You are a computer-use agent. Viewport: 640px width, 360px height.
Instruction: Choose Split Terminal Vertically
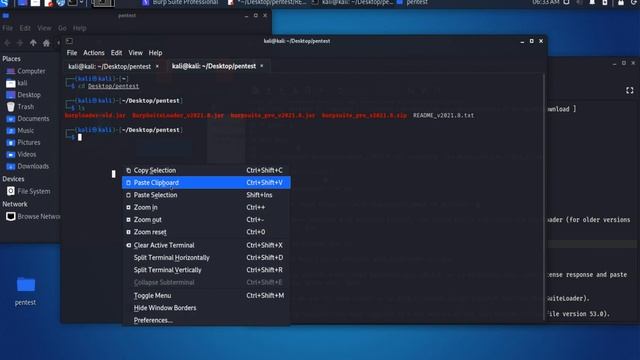(206, 270)
